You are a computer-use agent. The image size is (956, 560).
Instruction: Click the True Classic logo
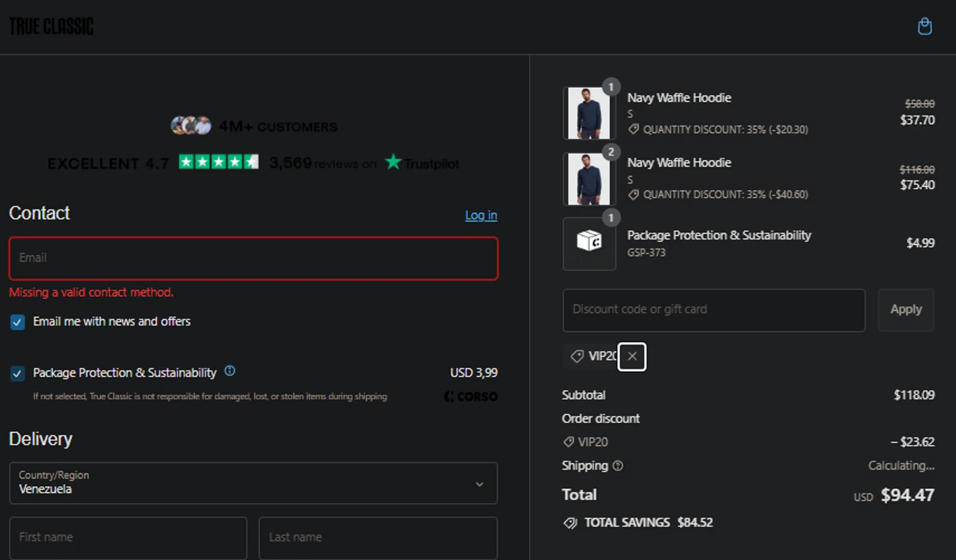click(51, 27)
